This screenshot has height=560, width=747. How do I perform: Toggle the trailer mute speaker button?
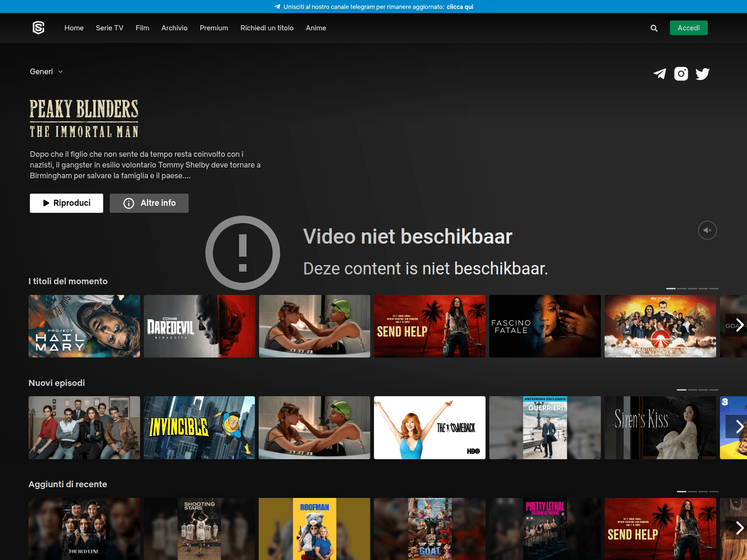pyautogui.click(x=707, y=230)
